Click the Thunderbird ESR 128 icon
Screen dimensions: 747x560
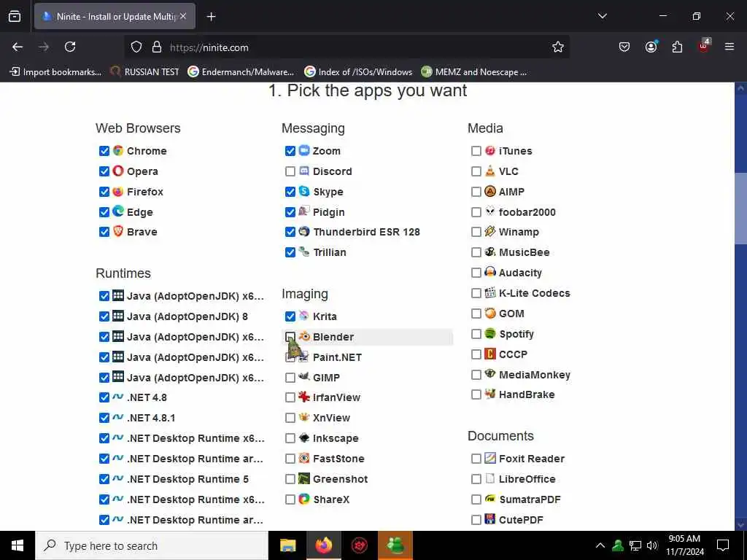[304, 231]
